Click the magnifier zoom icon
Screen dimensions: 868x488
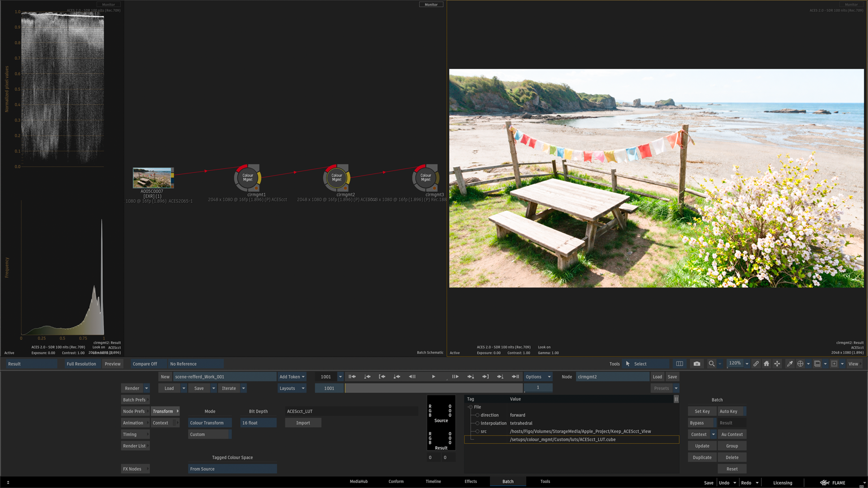pyautogui.click(x=711, y=364)
